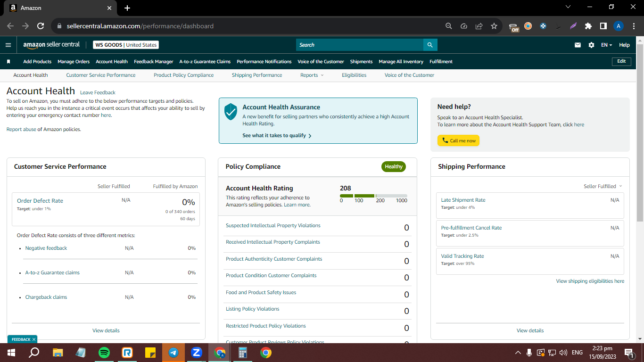This screenshot has width=644, height=362.
Task: Open File Explorer from the taskbar
Action: [58, 353]
